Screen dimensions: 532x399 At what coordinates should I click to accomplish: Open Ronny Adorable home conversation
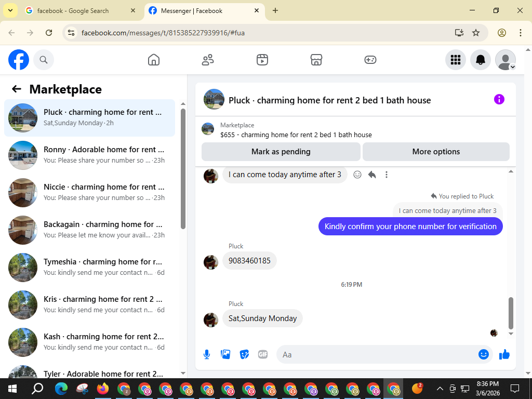point(89,155)
